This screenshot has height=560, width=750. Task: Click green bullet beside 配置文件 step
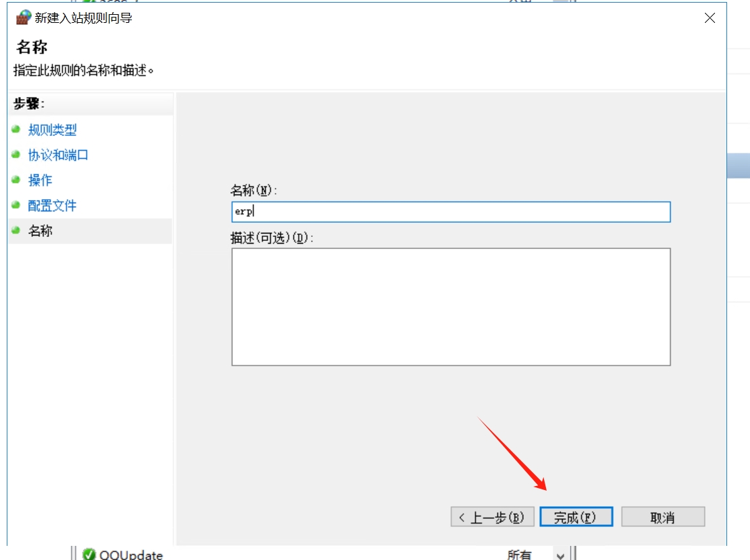click(x=16, y=205)
